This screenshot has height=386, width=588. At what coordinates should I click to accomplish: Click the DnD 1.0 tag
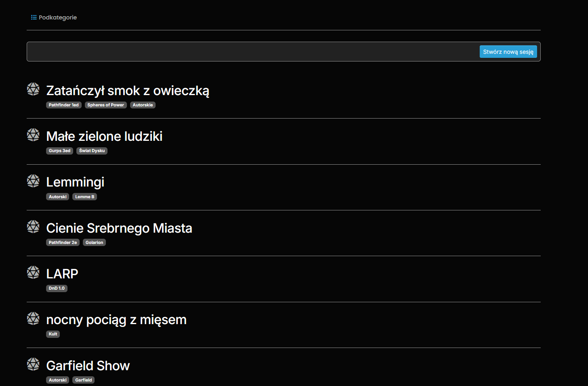pyautogui.click(x=57, y=288)
